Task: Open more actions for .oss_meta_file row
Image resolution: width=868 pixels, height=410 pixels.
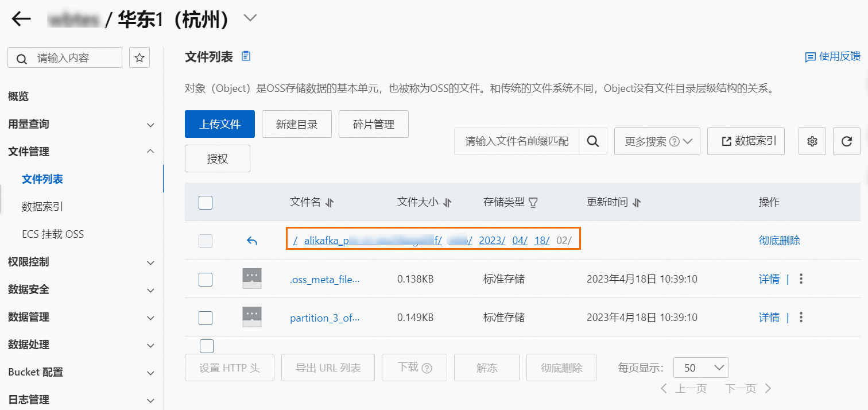Action: click(801, 279)
